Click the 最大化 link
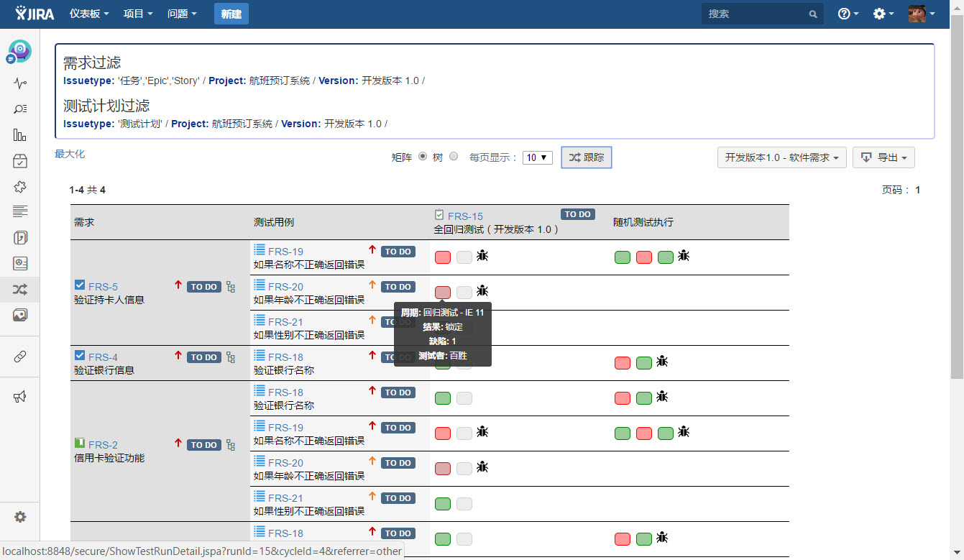Viewport: 964px width, 560px height. click(70, 154)
